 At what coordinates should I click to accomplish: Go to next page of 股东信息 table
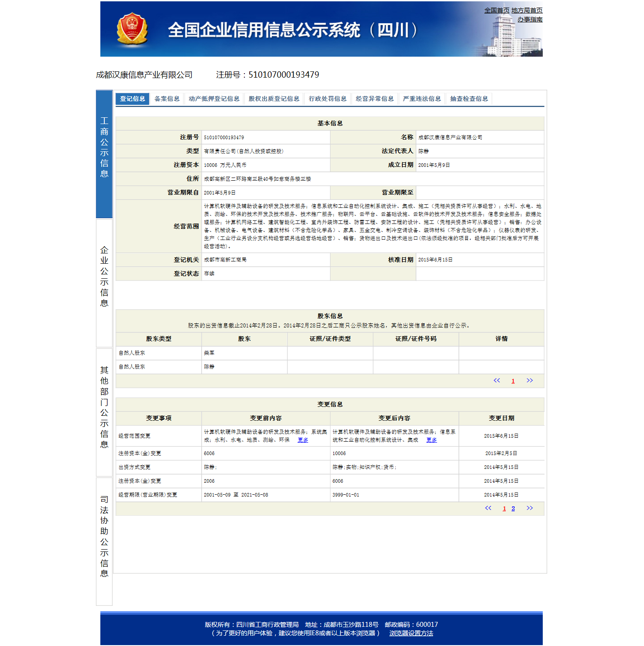point(529,381)
